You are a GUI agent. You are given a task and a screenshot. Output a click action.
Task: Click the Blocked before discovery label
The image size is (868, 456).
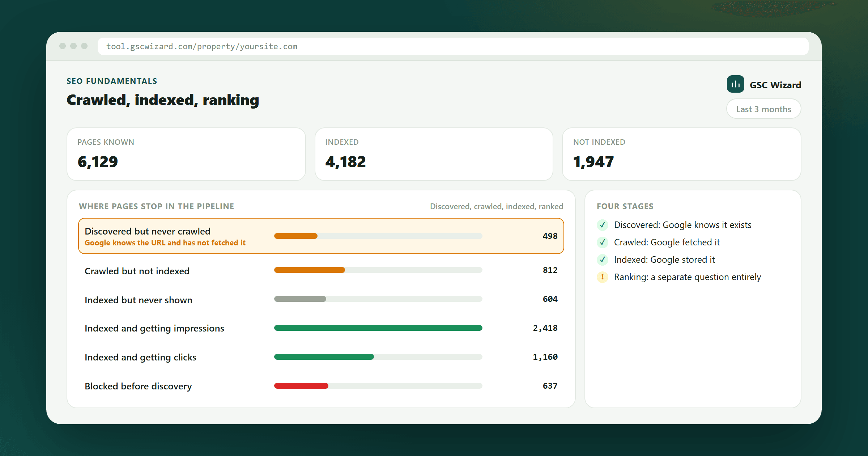click(138, 387)
